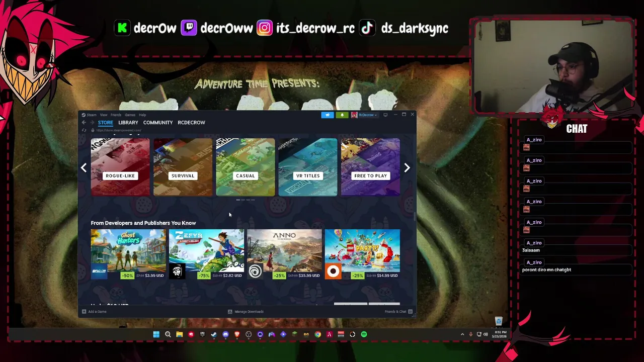Click the system tray microphone icon
Screen dimensions: 644x362
471,334
